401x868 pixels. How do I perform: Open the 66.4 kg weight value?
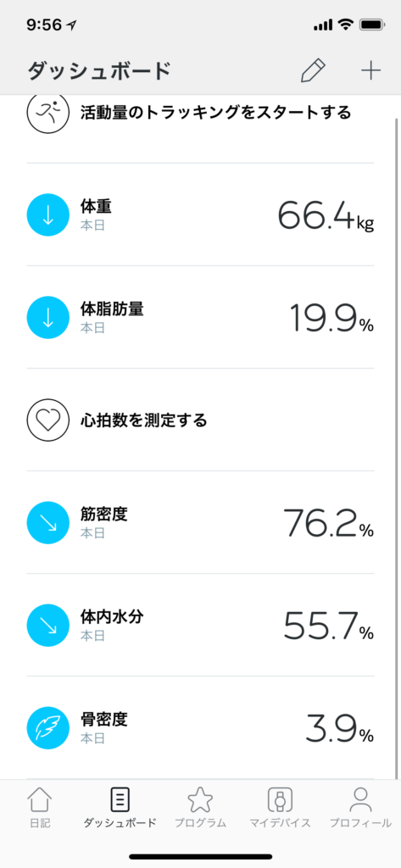pyautogui.click(x=326, y=214)
